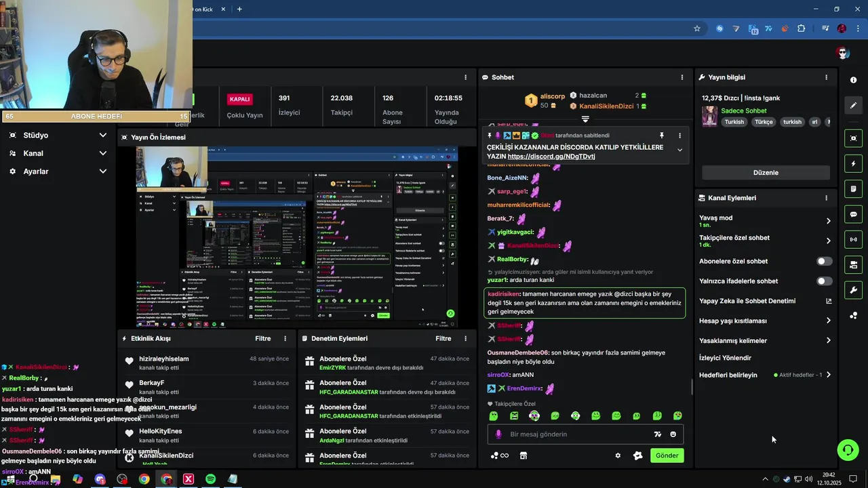This screenshot has width=868, height=488.
Task: Click the translate icon in message box
Action: click(x=657, y=434)
